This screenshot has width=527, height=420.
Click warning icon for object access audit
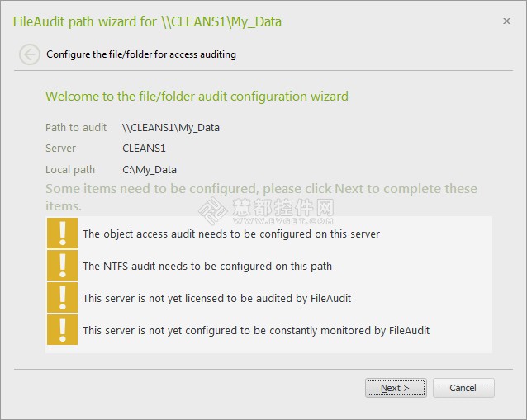click(62, 233)
